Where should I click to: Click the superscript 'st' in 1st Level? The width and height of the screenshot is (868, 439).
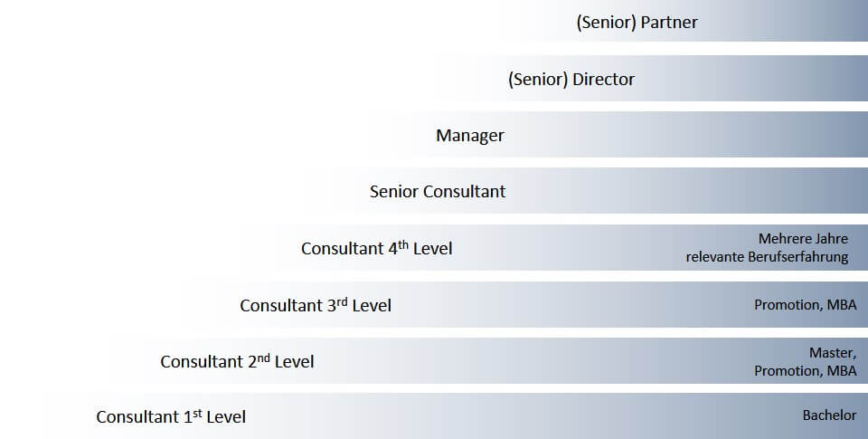pyautogui.click(x=196, y=413)
